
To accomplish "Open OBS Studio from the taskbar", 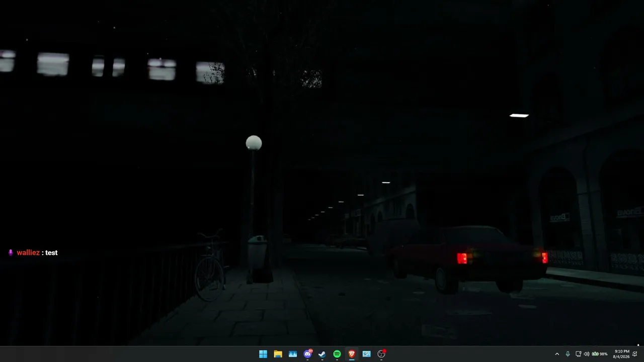I will tap(381, 354).
